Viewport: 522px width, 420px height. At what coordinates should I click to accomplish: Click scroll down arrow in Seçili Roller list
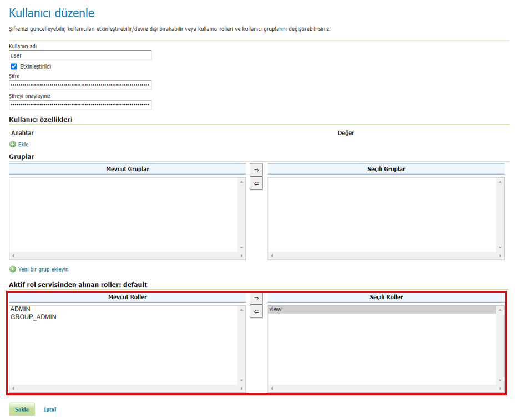[500, 381]
